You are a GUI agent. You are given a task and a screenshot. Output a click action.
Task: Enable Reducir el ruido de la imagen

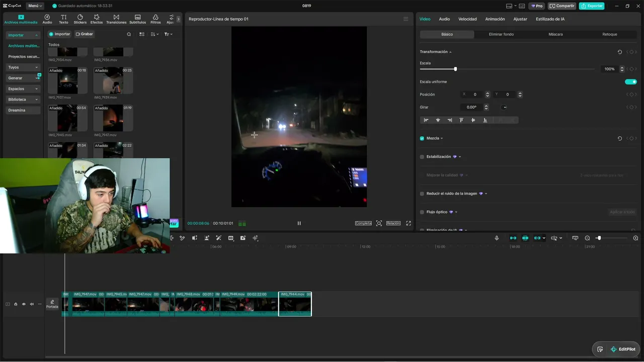(x=422, y=194)
